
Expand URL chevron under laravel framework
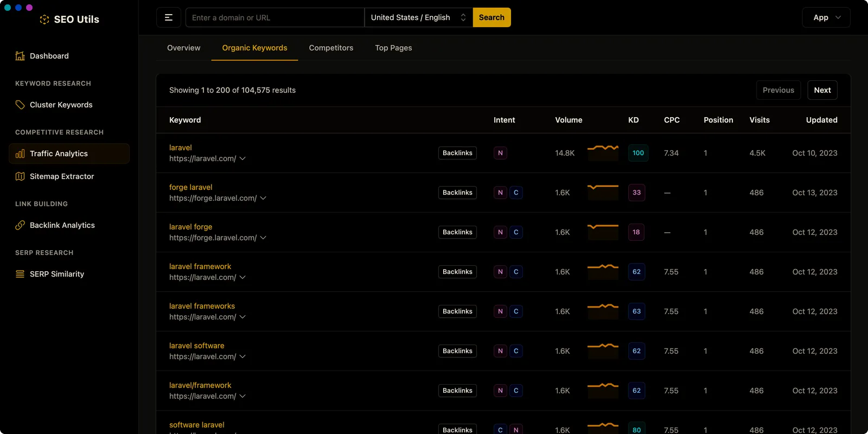point(242,277)
